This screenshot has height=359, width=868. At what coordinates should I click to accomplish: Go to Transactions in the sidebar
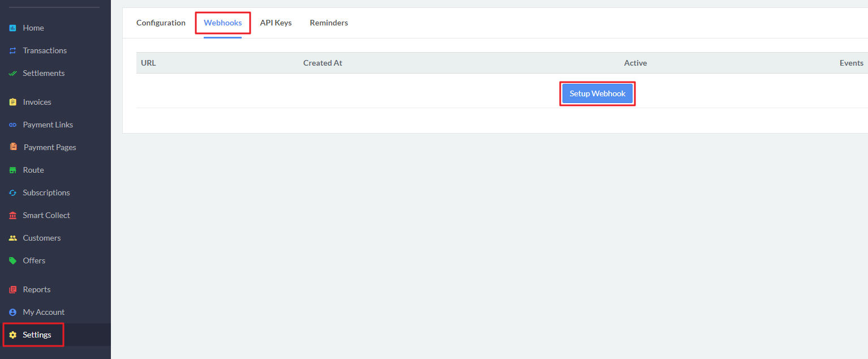45,50
